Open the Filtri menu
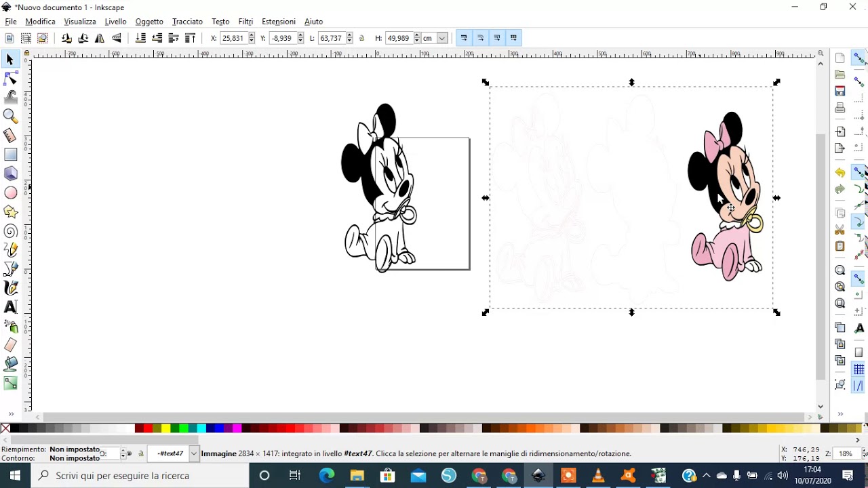Viewport: 868px width, 488px height. click(x=245, y=22)
